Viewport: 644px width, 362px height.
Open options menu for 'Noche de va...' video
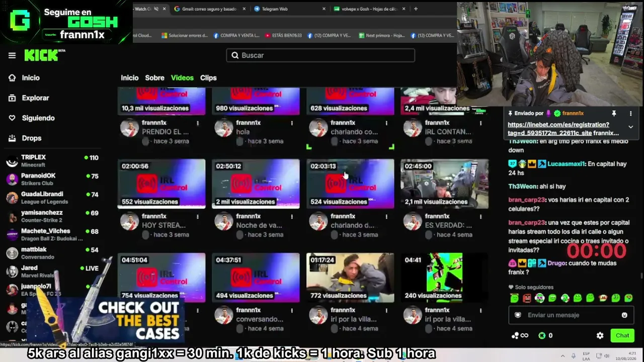pyautogui.click(x=292, y=217)
